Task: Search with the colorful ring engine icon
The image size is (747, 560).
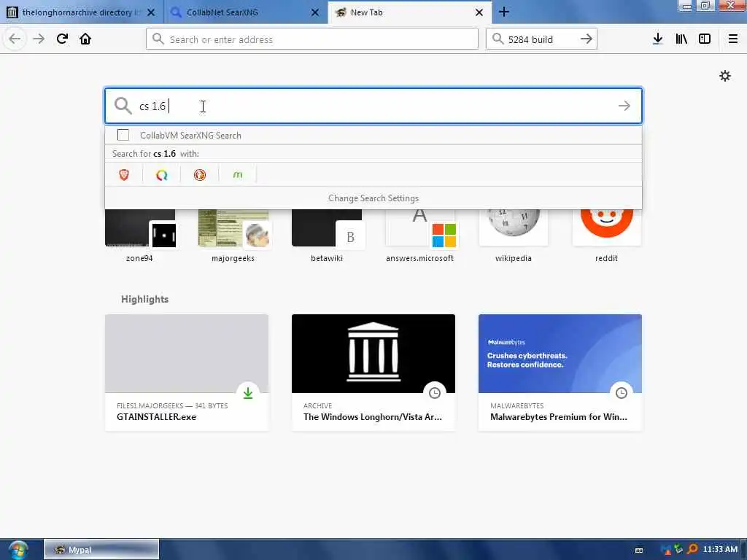Action: click(162, 175)
